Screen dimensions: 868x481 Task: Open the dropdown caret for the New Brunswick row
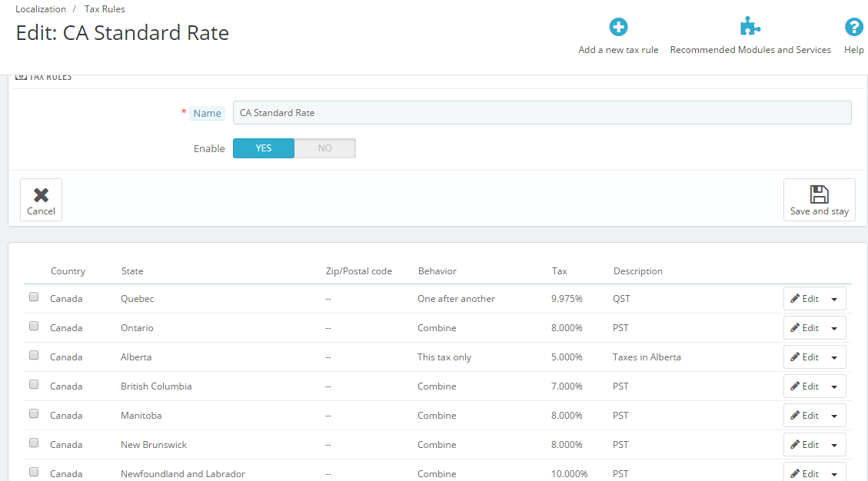coord(834,445)
